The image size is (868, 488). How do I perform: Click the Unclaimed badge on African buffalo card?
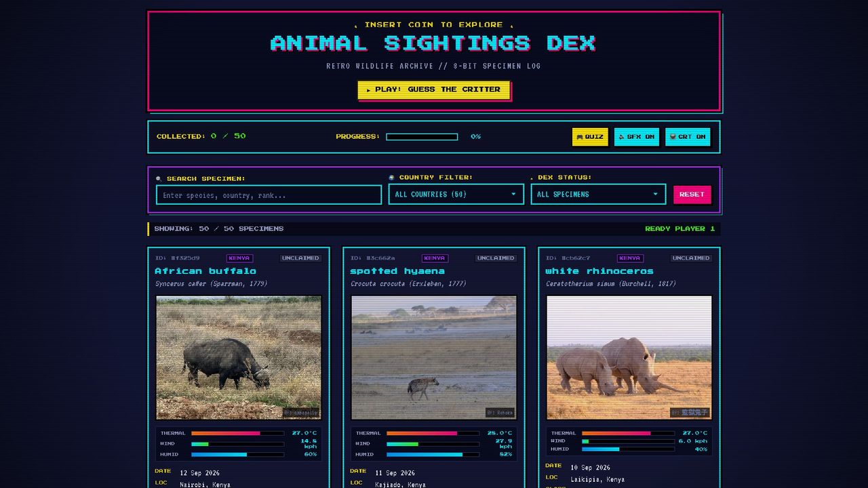[300, 258]
